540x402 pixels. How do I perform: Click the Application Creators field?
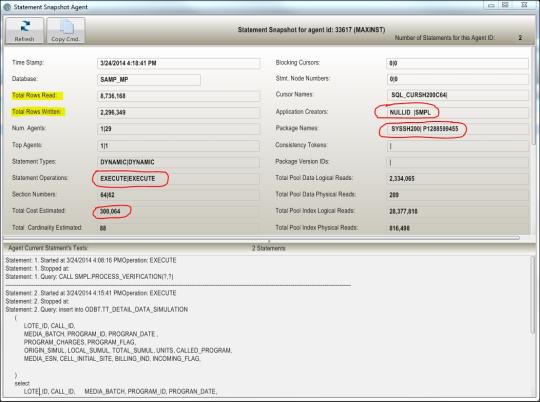pyautogui.click(x=457, y=112)
